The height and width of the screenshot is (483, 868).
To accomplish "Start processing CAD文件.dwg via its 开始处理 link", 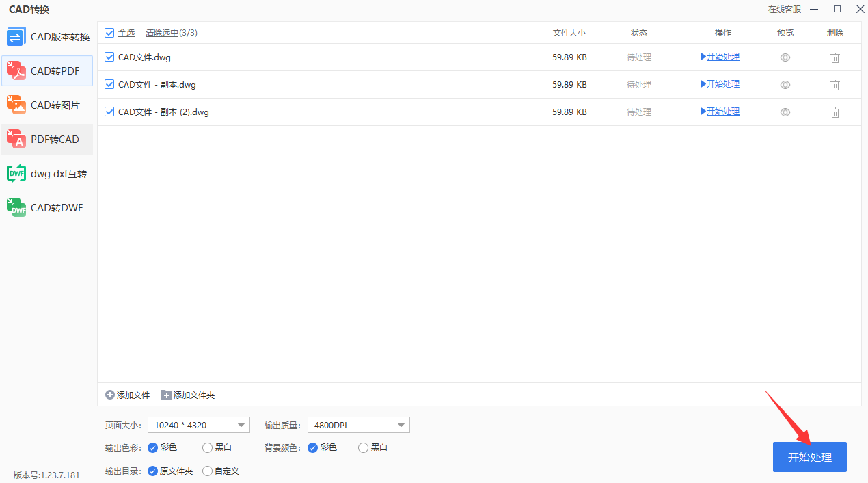I will [720, 57].
